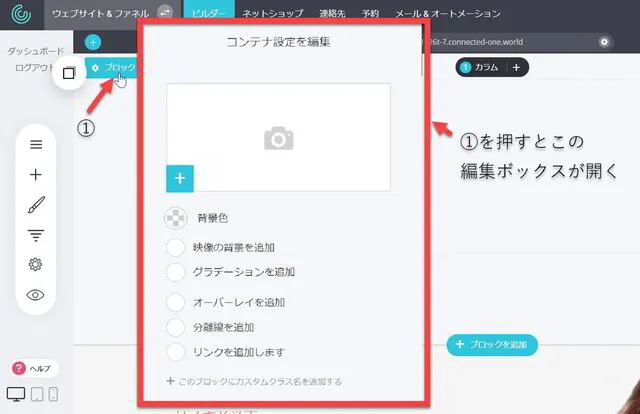This screenshot has width=640, height=414.
Task: Click the ヘルプ help button
Action: point(35,369)
